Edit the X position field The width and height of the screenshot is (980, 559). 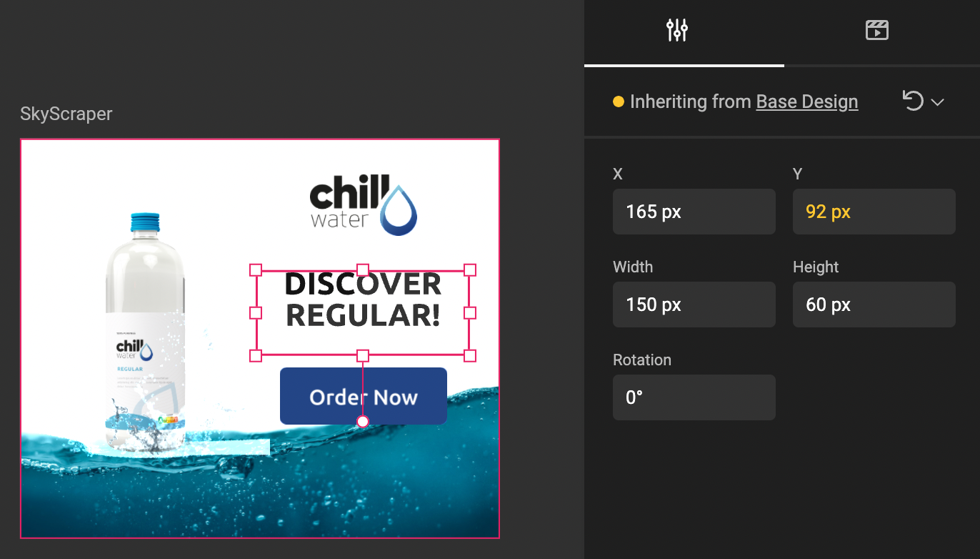tap(694, 212)
